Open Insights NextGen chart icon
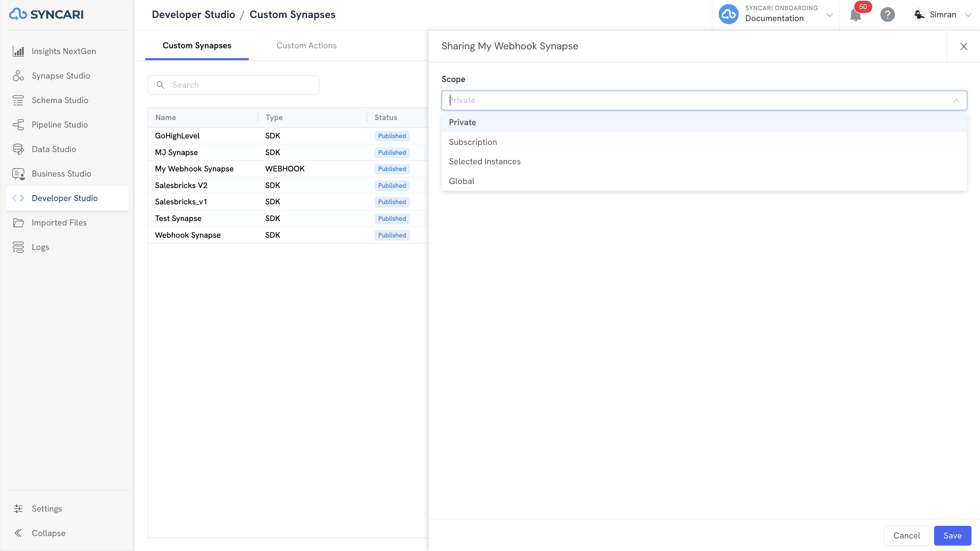980x551 pixels. (18, 51)
